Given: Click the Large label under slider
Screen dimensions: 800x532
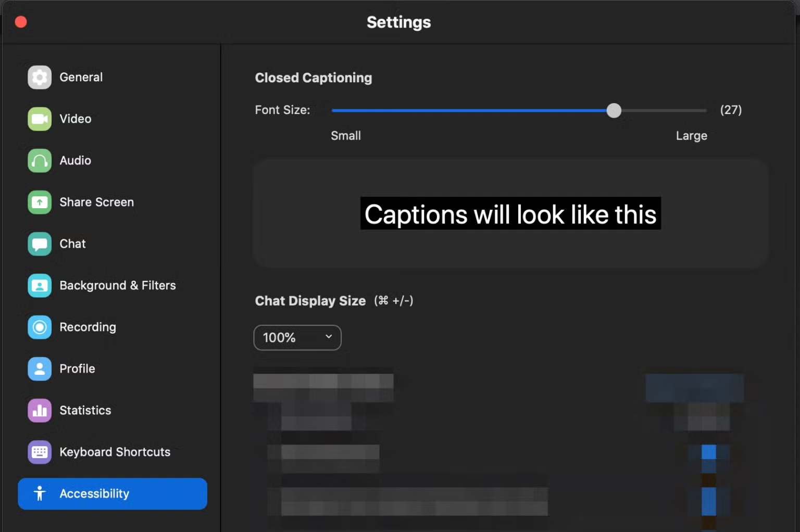Looking at the screenshot, I should coord(692,136).
